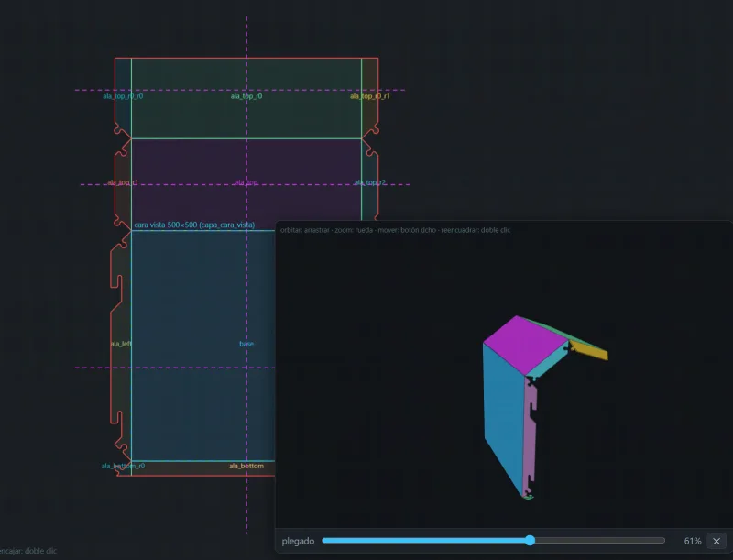Image resolution: width=733 pixels, height=560 pixels.
Task: Select the ala_bottom panel label
Action: pyautogui.click(x=246, y=466)
